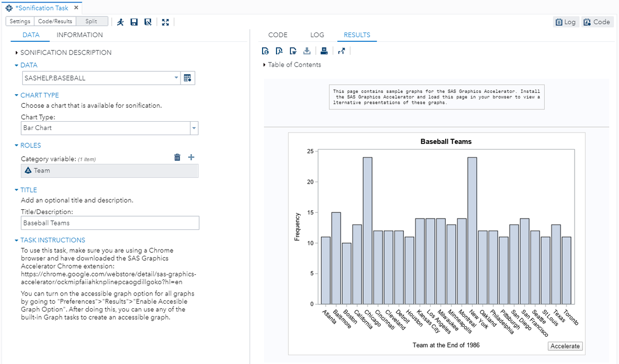The width and height of the screenshot is (619, 364).
Task: Collapse the DATA section header
Action: coord(26,65)
